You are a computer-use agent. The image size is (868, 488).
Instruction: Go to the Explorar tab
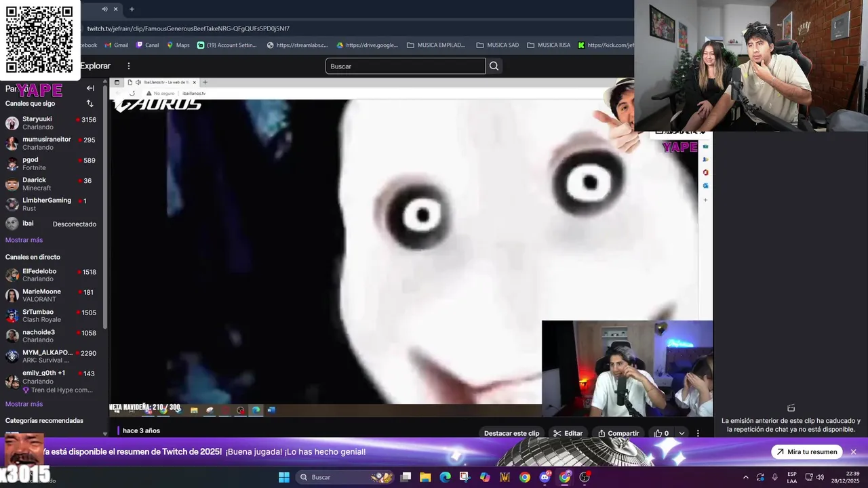[x=95, y=66]
